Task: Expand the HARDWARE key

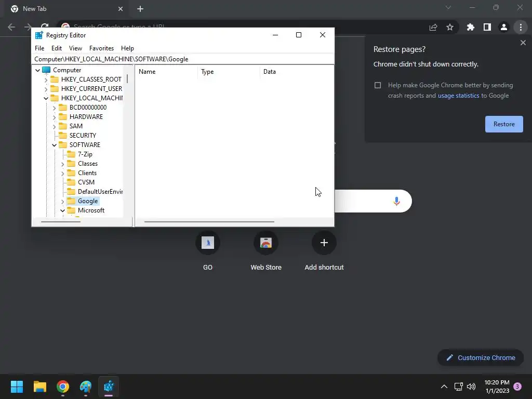Action: tap(54, 117)
